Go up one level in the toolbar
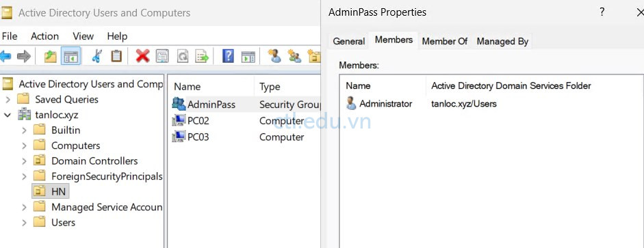The image size is (644, 248). (51, 56)
